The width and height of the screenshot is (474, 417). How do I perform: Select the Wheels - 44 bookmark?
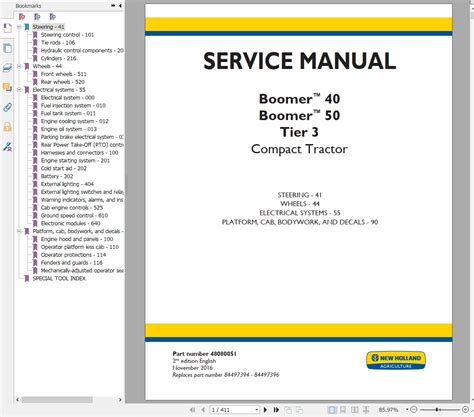[47, 66]
